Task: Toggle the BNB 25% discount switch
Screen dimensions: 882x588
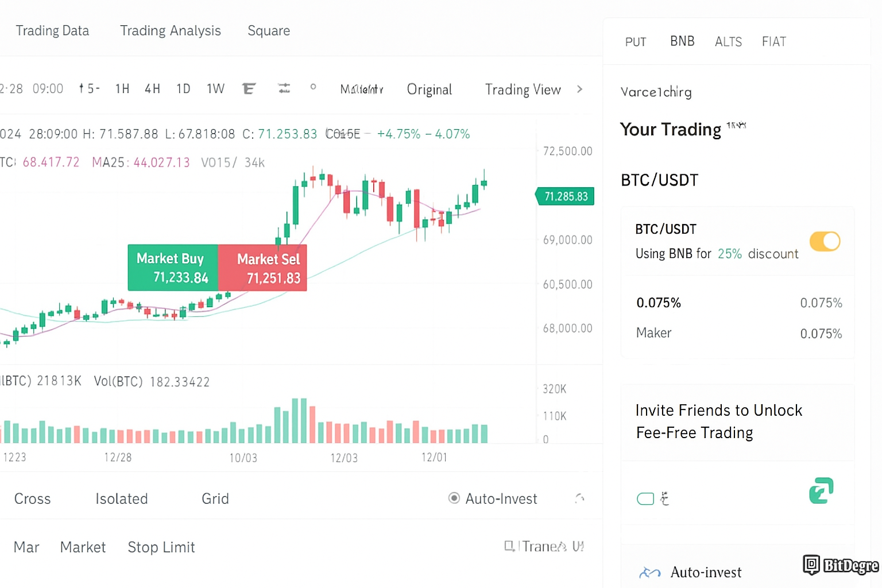Action: (825, 241)
